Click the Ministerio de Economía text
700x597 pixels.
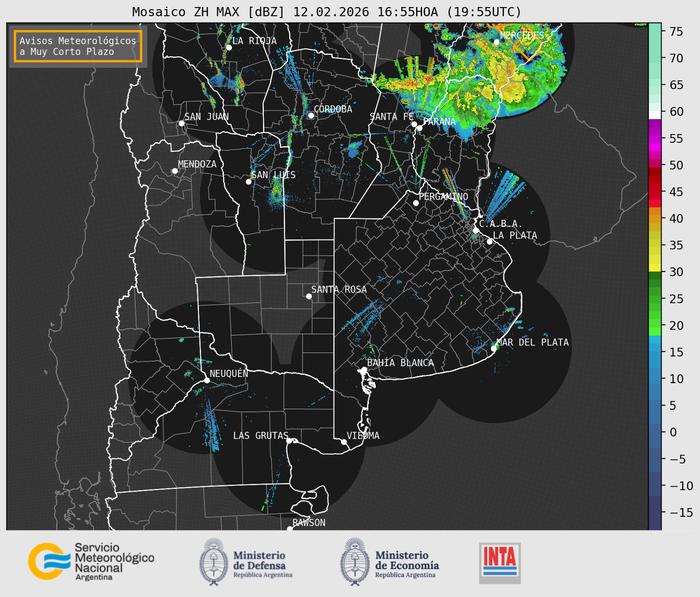(407, 563)
